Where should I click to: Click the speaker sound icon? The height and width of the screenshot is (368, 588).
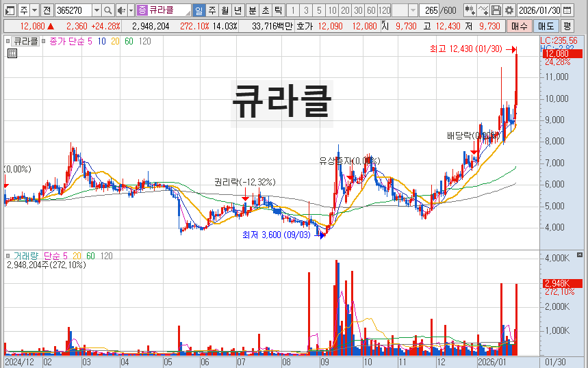click(120, 10)
